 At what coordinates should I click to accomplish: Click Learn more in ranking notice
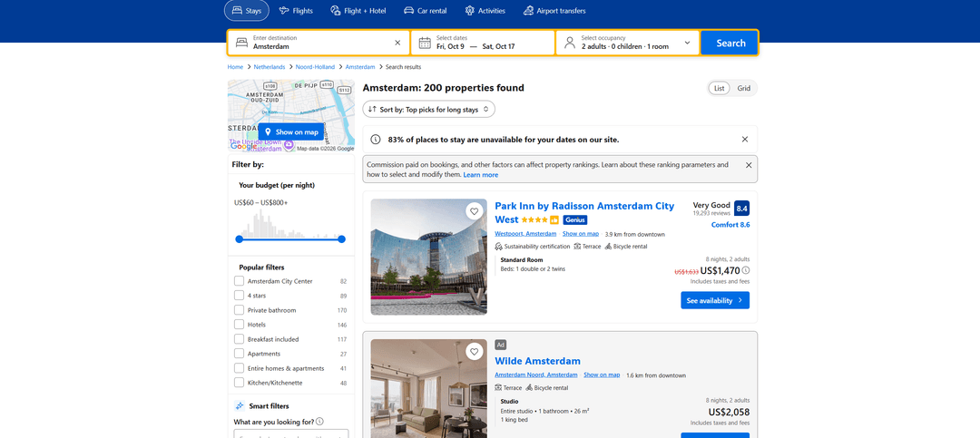point(481,175)
